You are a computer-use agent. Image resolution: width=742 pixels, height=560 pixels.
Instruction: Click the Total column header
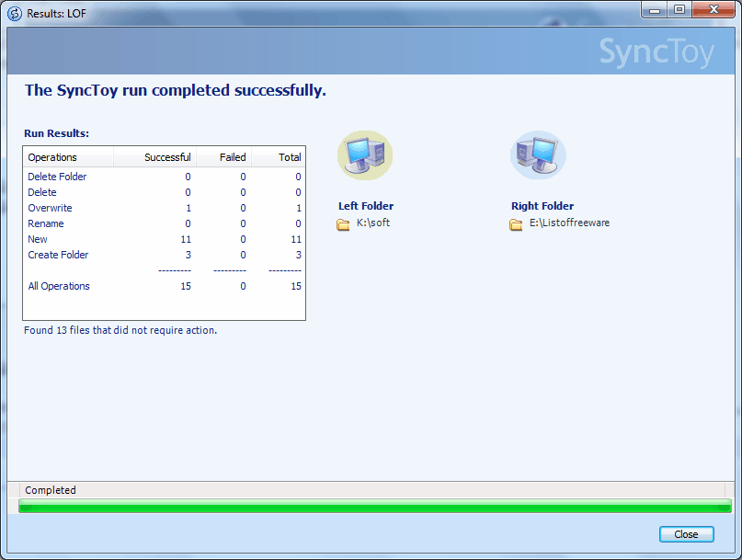[x=279, y=157]
